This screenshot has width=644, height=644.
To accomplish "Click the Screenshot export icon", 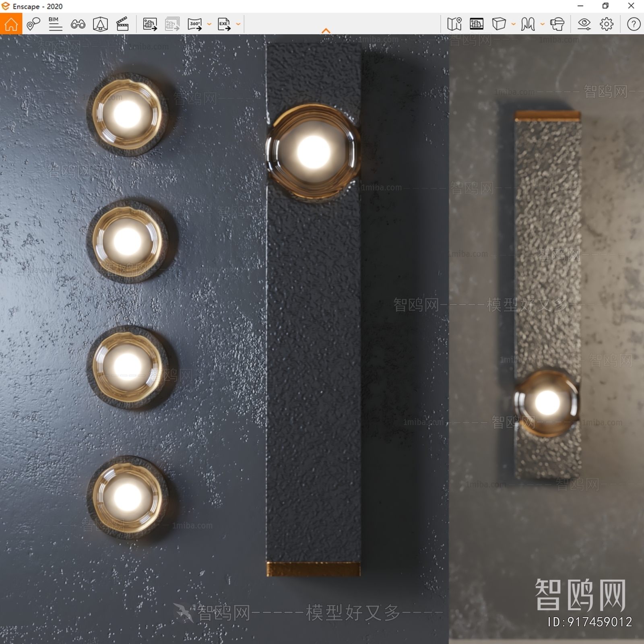I will click(150, 24).
